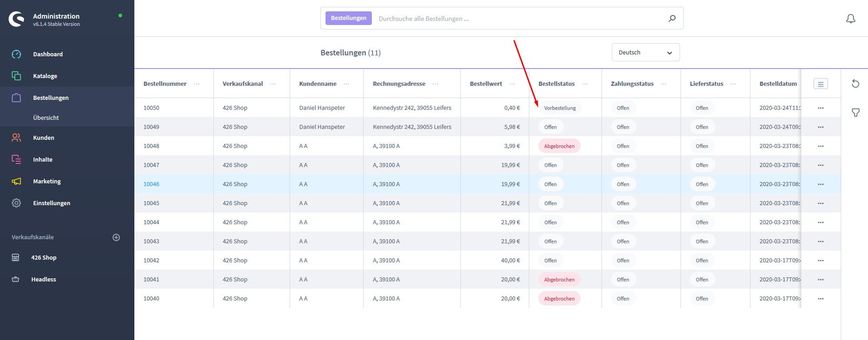Click Abgebrochen status of order 10048

559,146
